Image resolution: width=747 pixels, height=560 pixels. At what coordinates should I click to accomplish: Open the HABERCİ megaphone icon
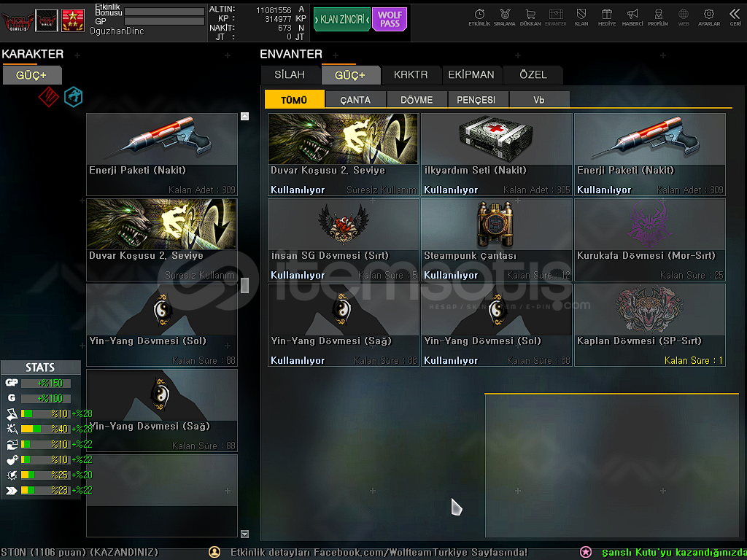632,17
